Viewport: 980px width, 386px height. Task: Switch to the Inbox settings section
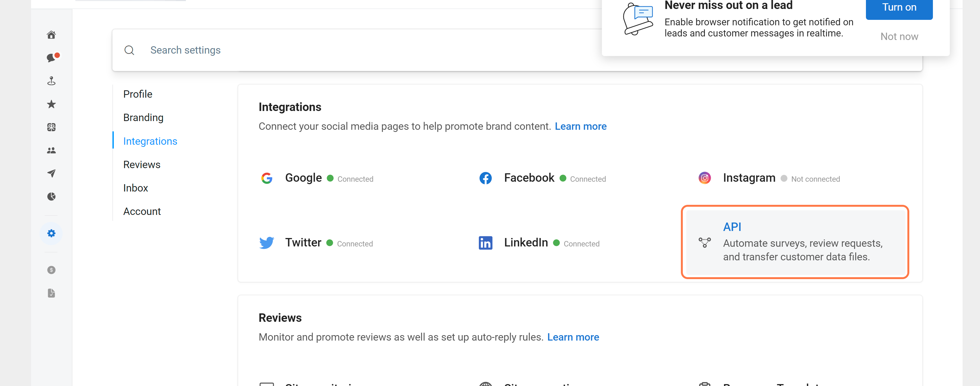click(x=136, y=188)
